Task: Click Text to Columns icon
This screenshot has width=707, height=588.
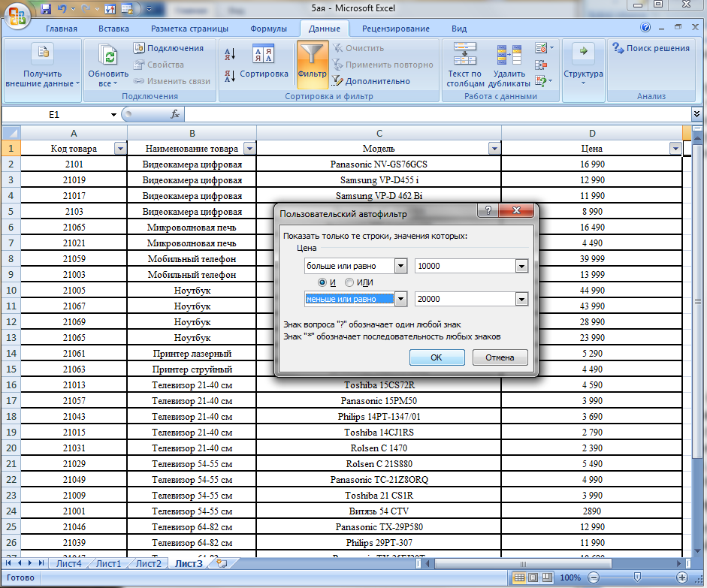Action: click(465, 53)
